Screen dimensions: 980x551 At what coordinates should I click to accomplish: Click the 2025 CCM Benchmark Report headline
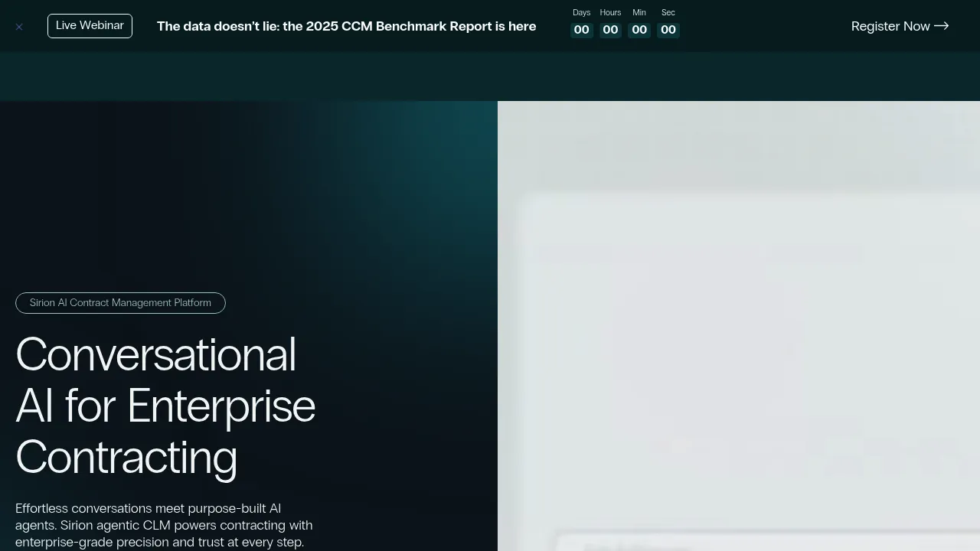point(346,27)
